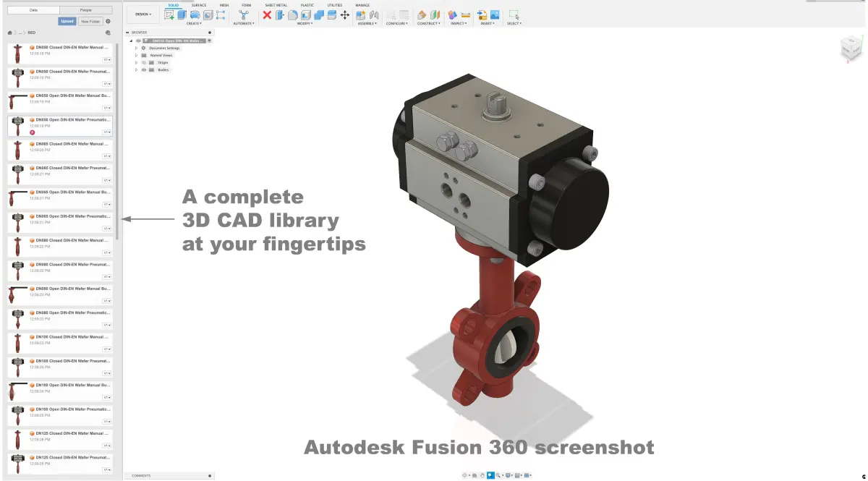Select the Create Sketch tool
The width and height of the screenshot is (868, 481).
pyautogui.click(x=169, y=14)
